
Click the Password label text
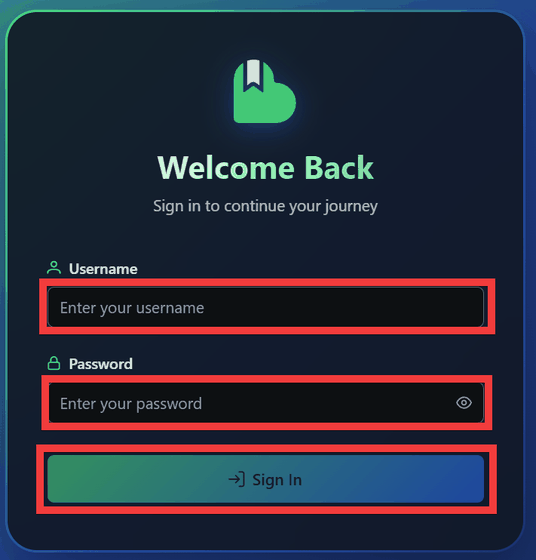[x=101, y=364]
